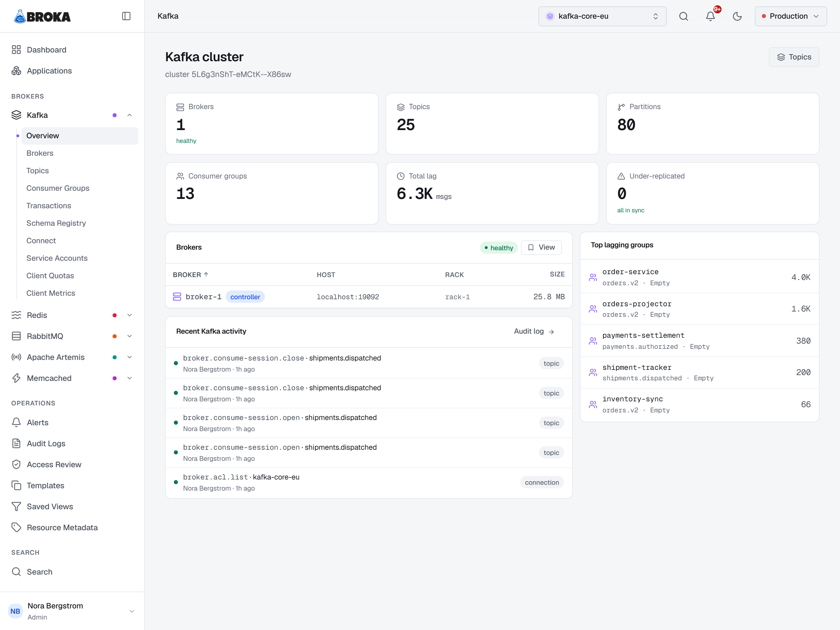840x630 pixels.
Task: Click the Under-replicated stat card
Action: click(x=713, y=193)
